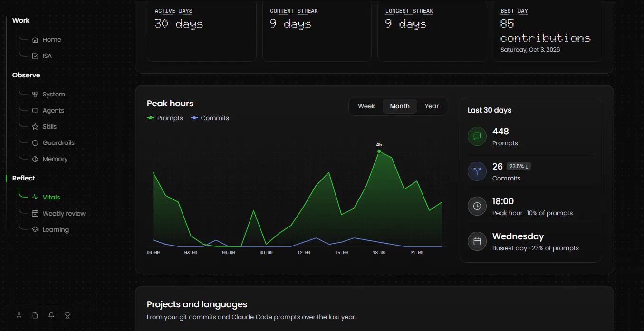This screenshot has width=644, height=331.
Task: Click the date "Saturday, Oct 3, 2026"
Action: [x=530, y=50]
